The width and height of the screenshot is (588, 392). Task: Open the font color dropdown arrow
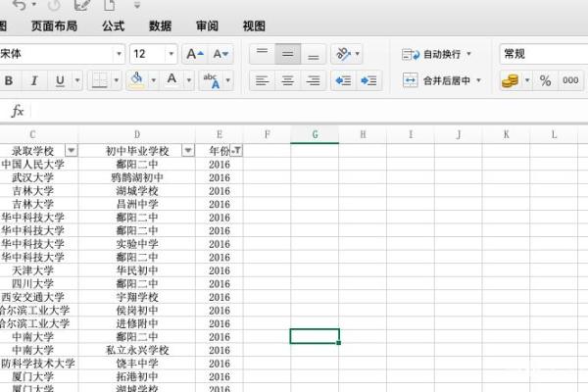click(189, 80)
